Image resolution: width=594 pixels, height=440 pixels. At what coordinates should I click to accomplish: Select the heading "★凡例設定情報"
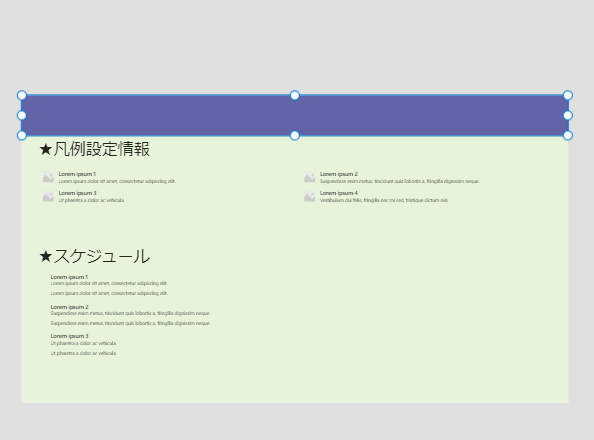95,149
